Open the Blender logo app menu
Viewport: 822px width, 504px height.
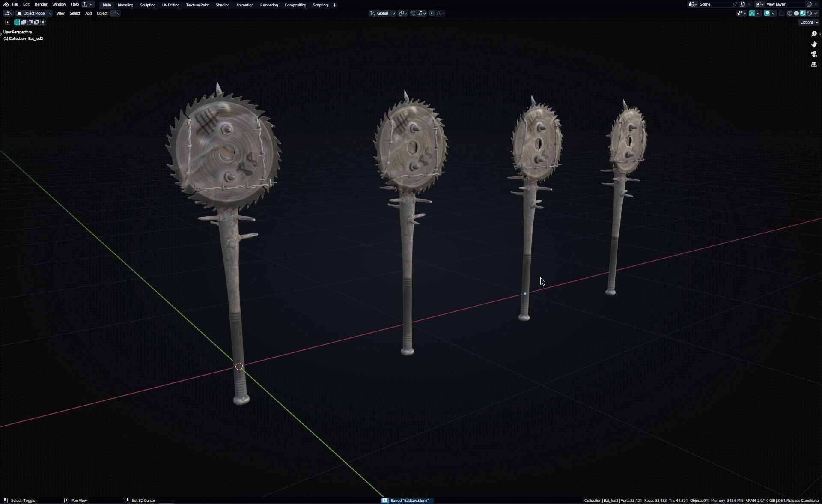tap(6, 4)
